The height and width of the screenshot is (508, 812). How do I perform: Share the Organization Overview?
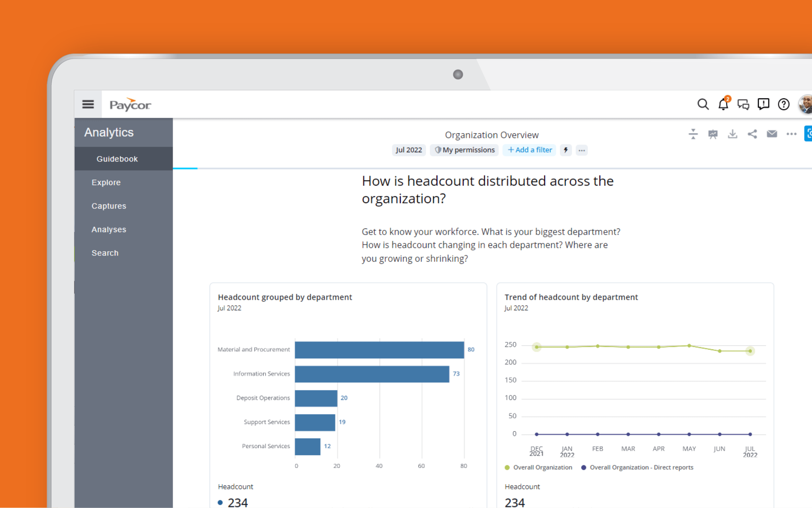coord(752,134)
